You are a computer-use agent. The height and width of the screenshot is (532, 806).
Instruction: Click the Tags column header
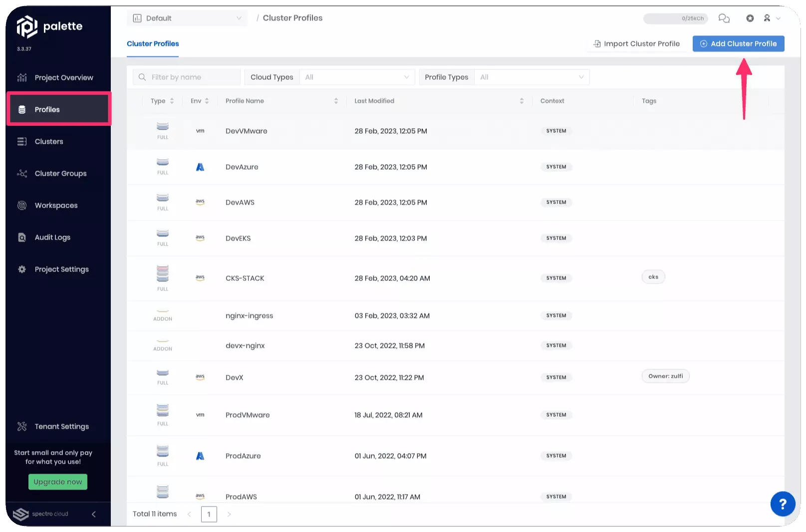pyautogui.click(x=649, y=101)
